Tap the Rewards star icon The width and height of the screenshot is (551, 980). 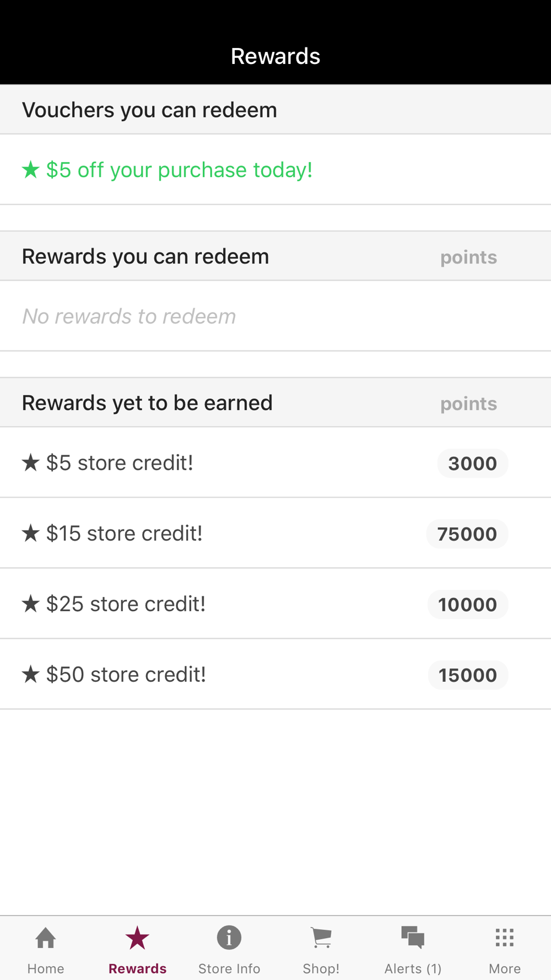click(137, 938)
